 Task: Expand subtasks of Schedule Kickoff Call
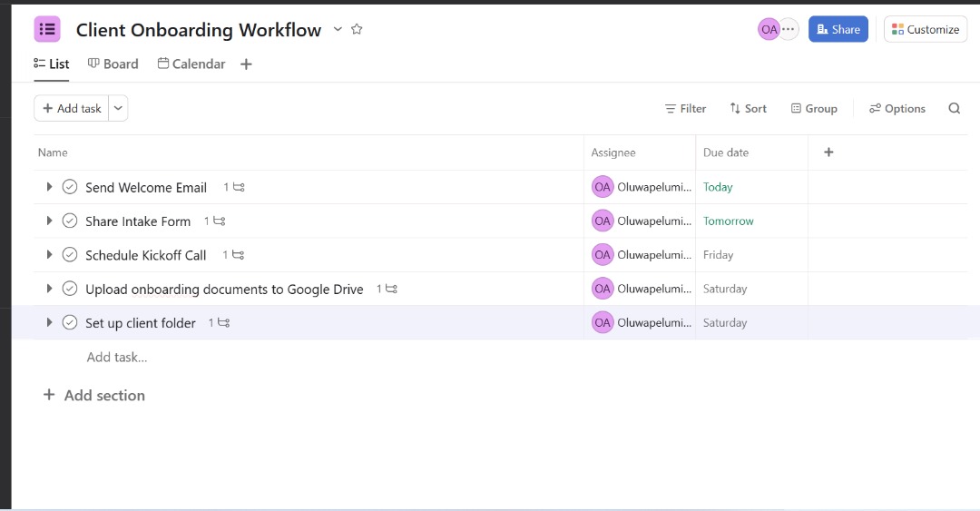click(49, 254)
